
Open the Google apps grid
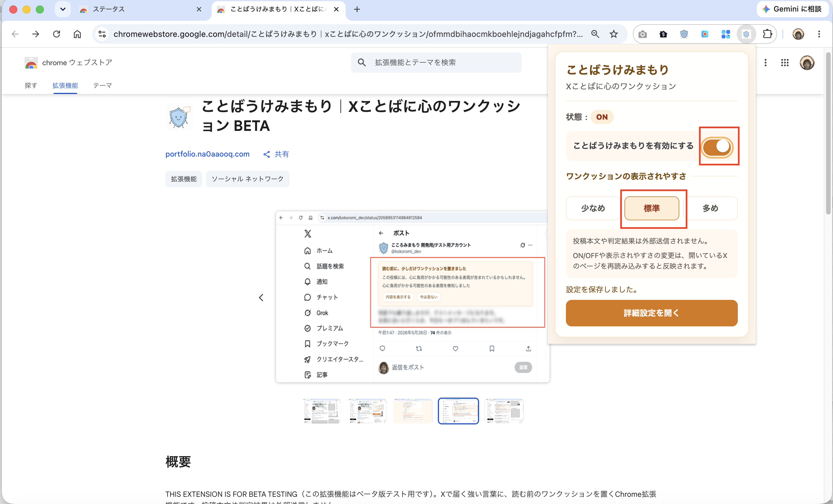785,63
